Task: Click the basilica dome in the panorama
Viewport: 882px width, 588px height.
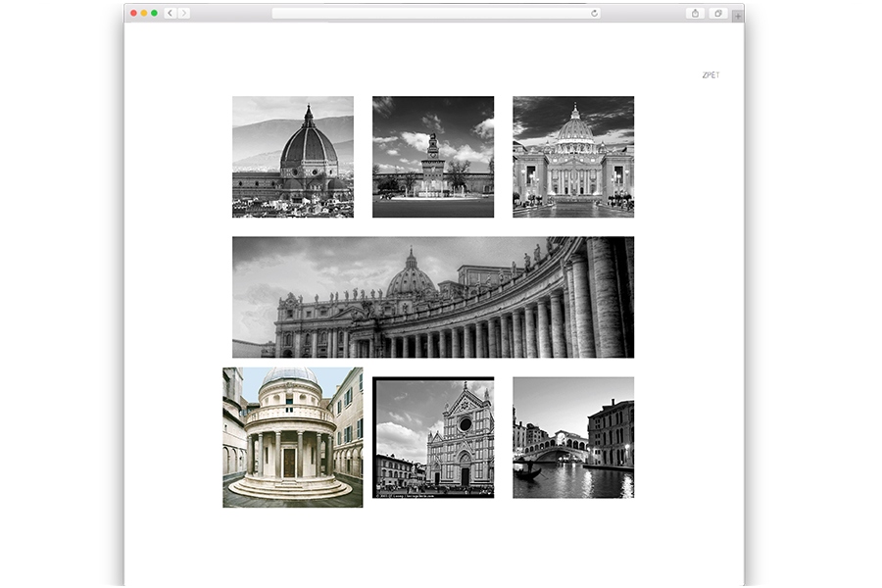Action: pos(411,277)
